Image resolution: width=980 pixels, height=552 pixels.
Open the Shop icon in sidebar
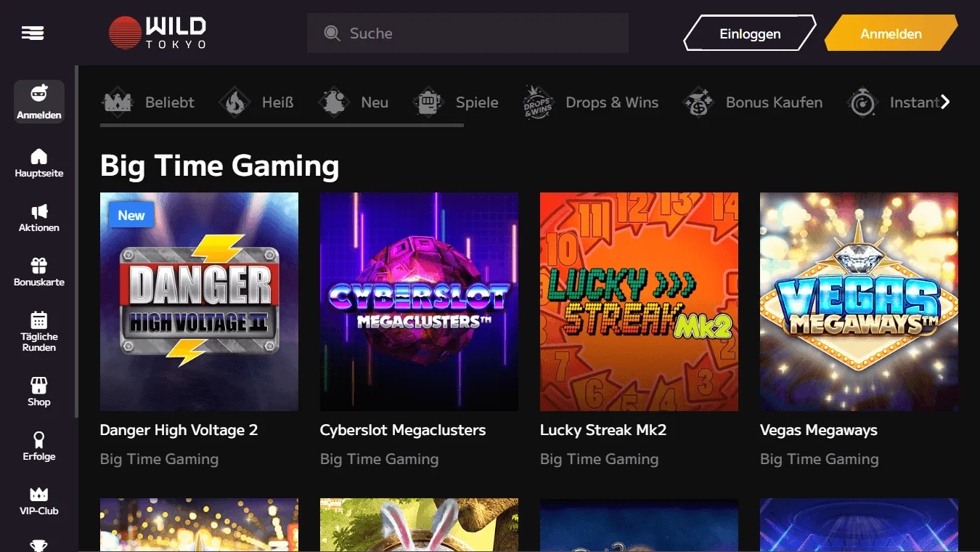click(x=39, y=391)
